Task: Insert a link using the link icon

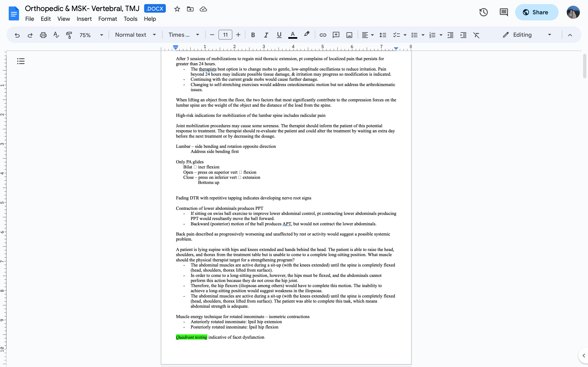Action: point(323,35)
